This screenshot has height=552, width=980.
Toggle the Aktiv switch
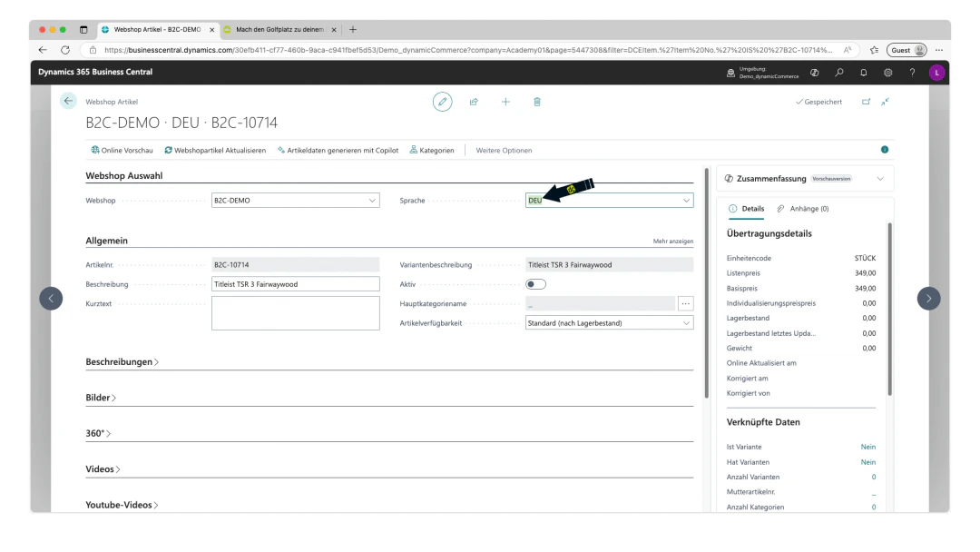(x=535, y=284)
